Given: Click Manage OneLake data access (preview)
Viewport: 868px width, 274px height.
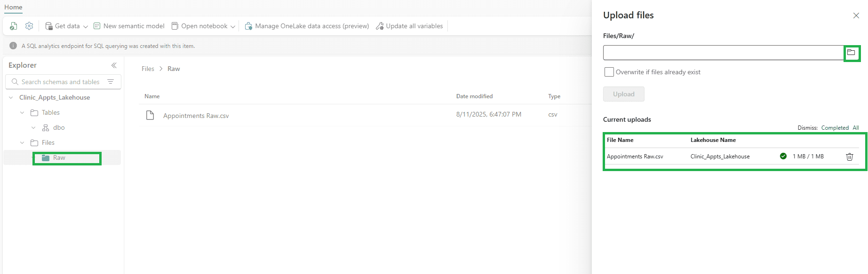Looking at the screenshot, I should point(307,26).
